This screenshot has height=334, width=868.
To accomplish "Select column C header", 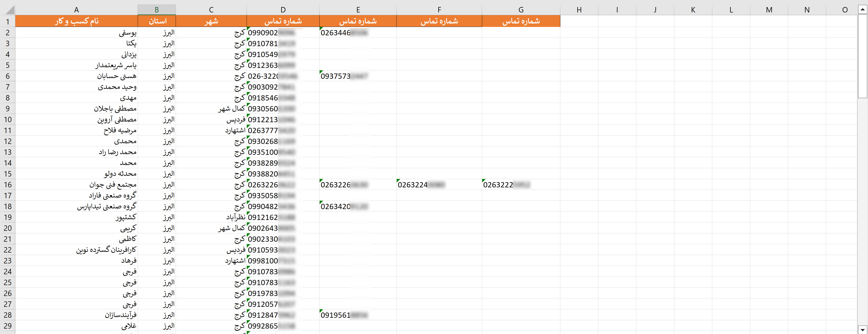I will point(211,10).
